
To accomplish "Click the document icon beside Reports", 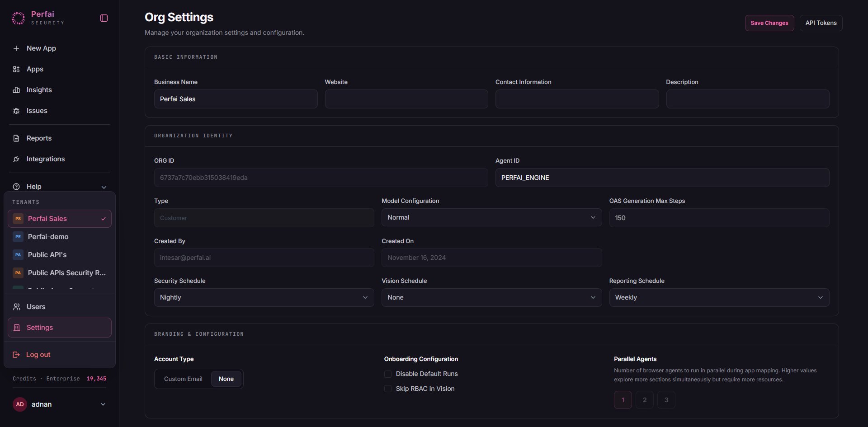I will 16,138.
